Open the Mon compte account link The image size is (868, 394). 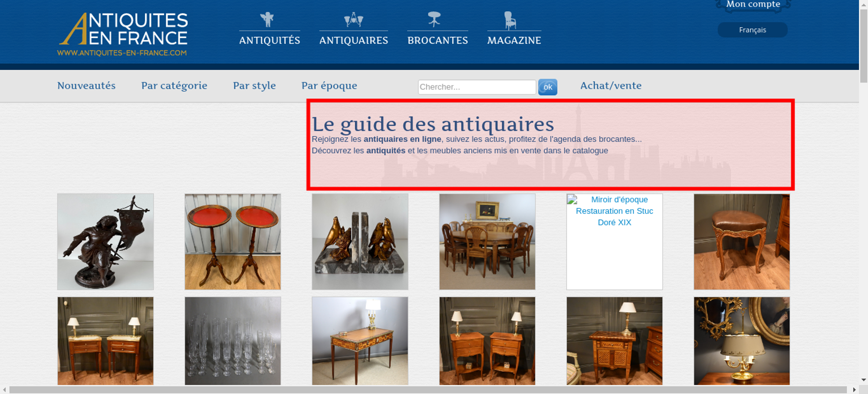[753, 4]
